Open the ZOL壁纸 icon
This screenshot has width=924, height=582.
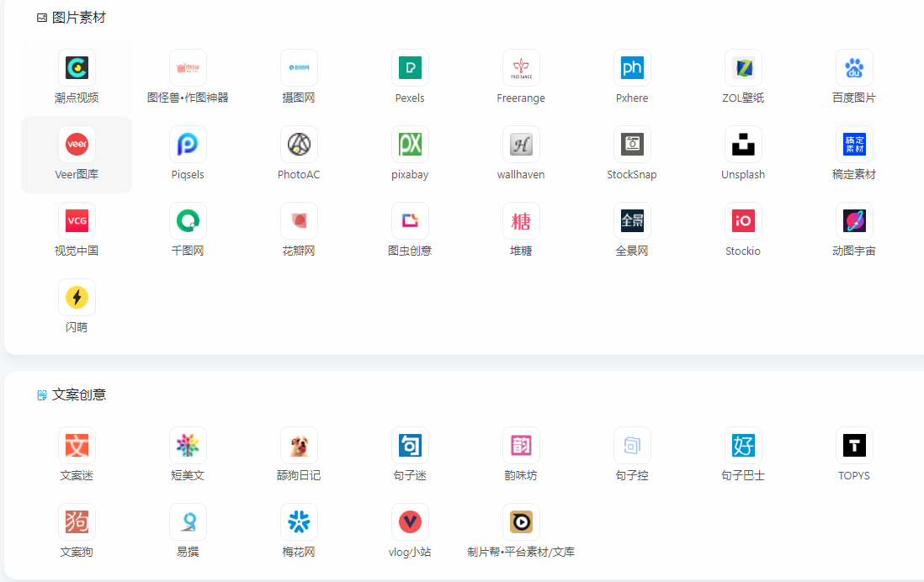point(743,68)
